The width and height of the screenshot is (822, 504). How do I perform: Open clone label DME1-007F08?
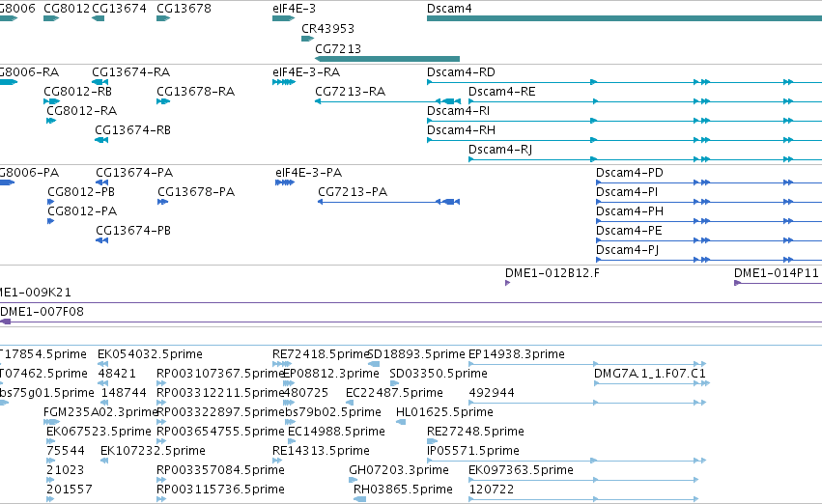coord(42,312)
